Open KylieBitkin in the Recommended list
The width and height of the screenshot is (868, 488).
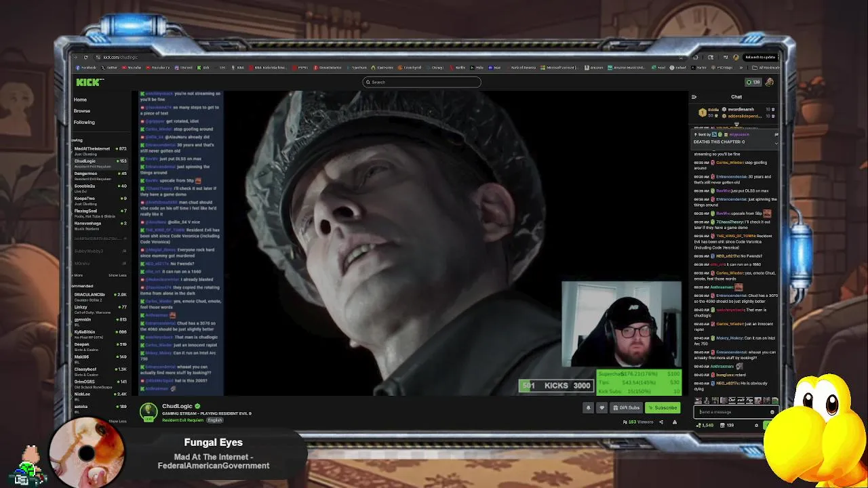[x=100, y=334]
